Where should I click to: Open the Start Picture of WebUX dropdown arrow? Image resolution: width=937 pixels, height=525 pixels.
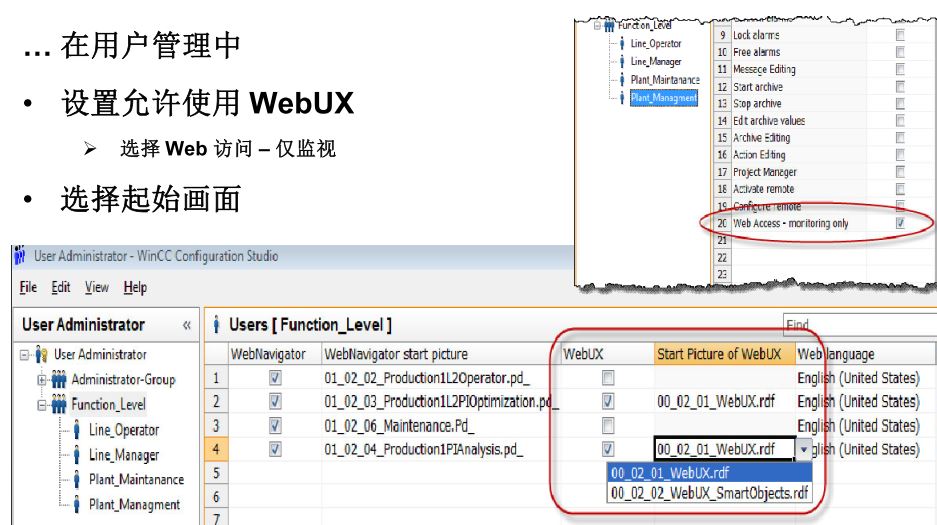click(804, 449)
